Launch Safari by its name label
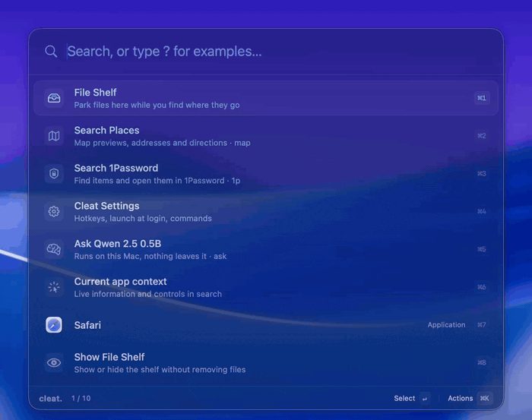Screen dimensions: 532x420 coord(87,325)
